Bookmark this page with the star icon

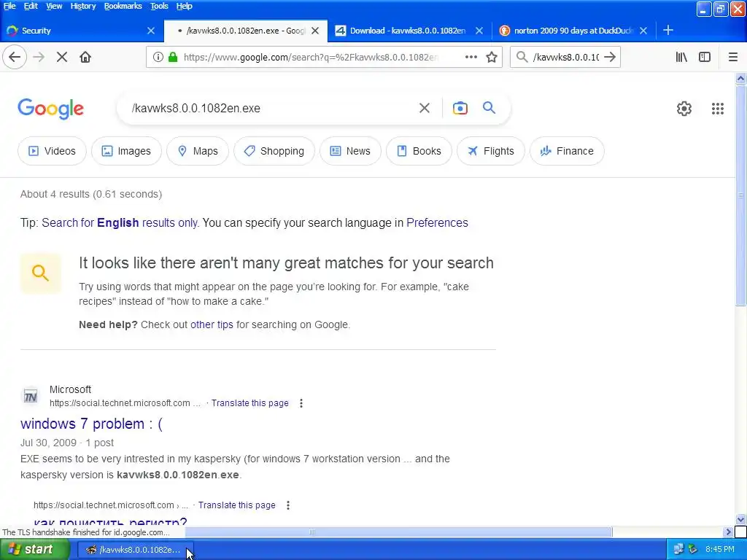point(492,57)
